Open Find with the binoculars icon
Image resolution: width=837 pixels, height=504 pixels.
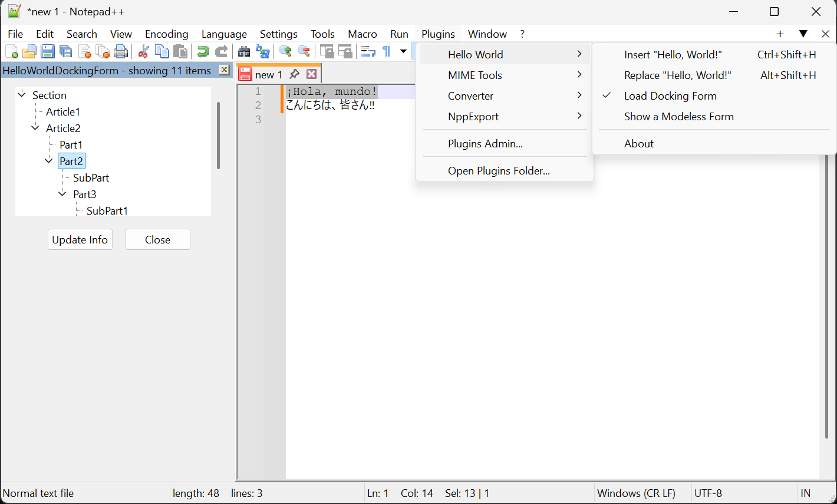click(243, 51)
